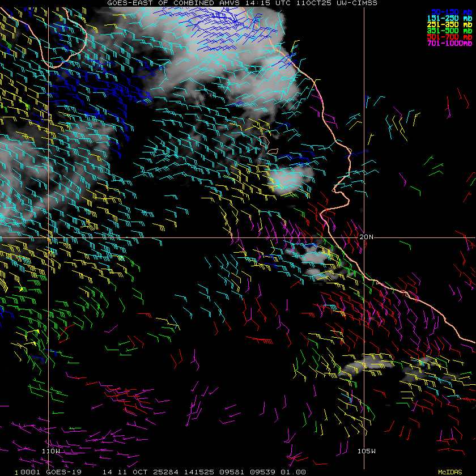Click the McIDAS label in bottom corner
The width and height of the screenshot is (476, 476).
coord(450,471)
